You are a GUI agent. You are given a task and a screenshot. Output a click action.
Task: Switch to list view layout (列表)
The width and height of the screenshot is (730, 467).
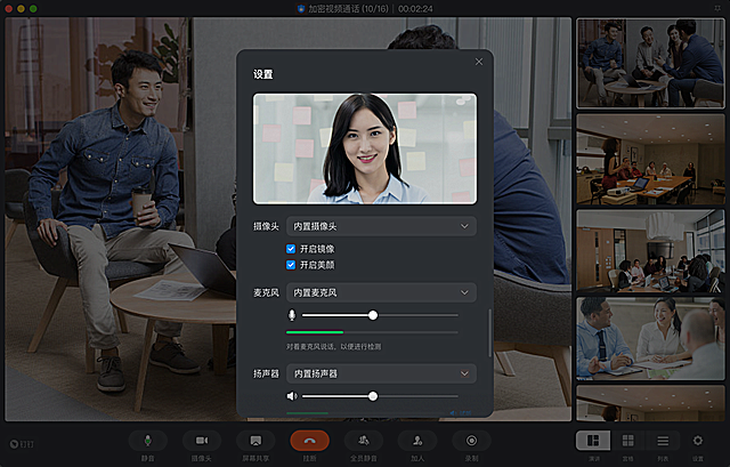coord(662,440)
